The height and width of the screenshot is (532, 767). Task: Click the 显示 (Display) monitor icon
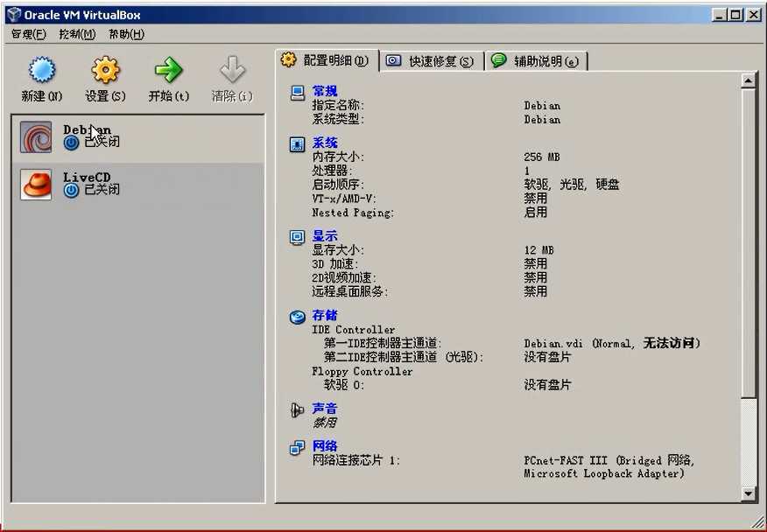(x=297, y=238)
